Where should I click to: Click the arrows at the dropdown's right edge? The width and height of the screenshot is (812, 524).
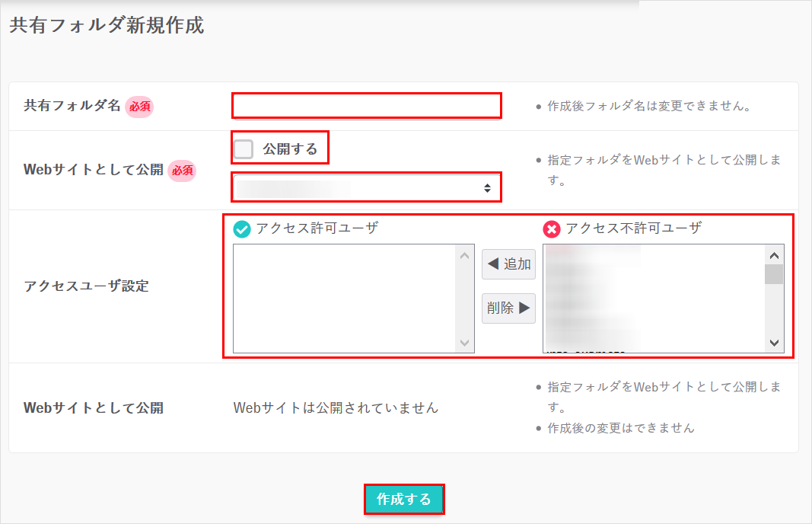pyautogui.click(x=487, y=187)
